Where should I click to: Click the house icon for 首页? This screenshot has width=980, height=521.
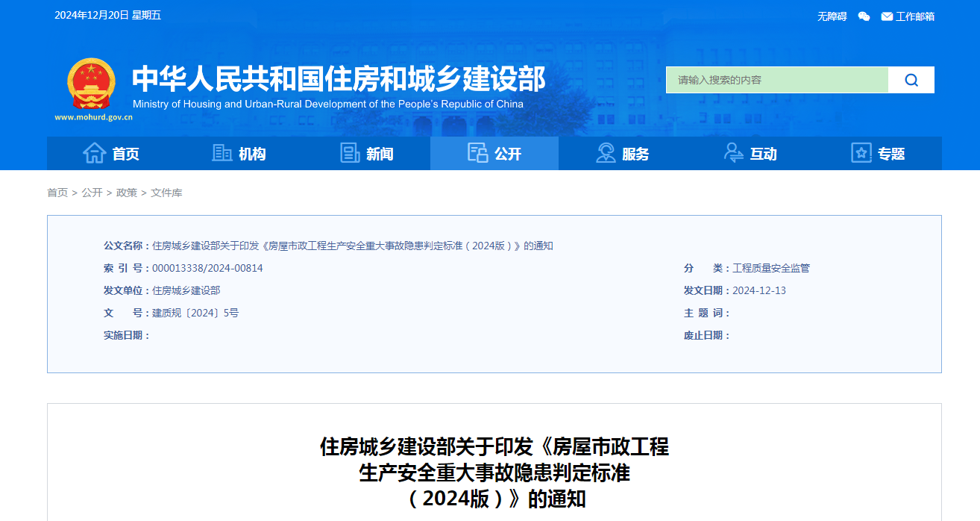point(94,153)
